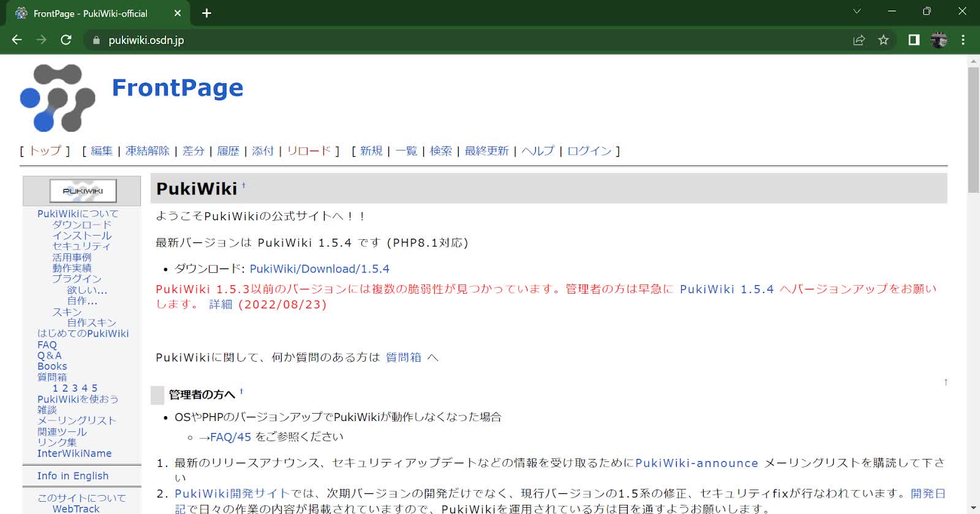Image resolution: width=980 pixels, height=514 pixels.
Task: Open the はじめてのPukiWiki sidebar link
Action: click(x=83, y=333)
